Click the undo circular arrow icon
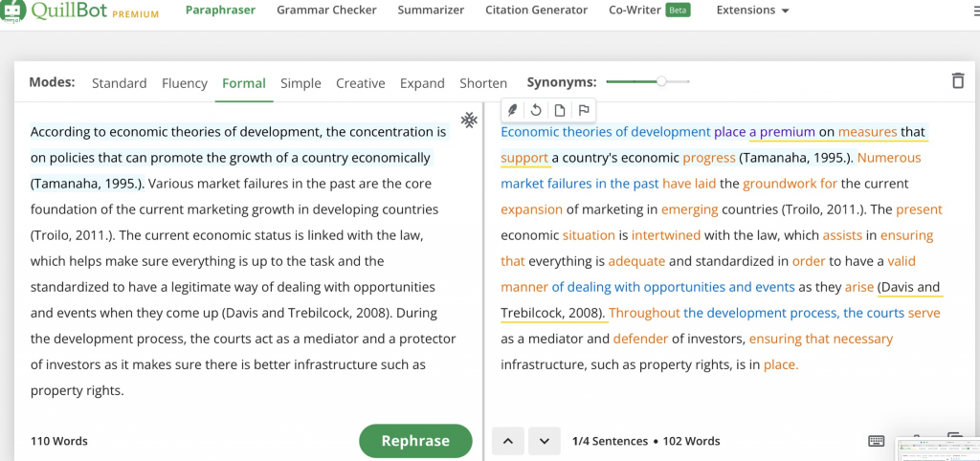Viewport: 980px width, 461px height. point(536,111)
